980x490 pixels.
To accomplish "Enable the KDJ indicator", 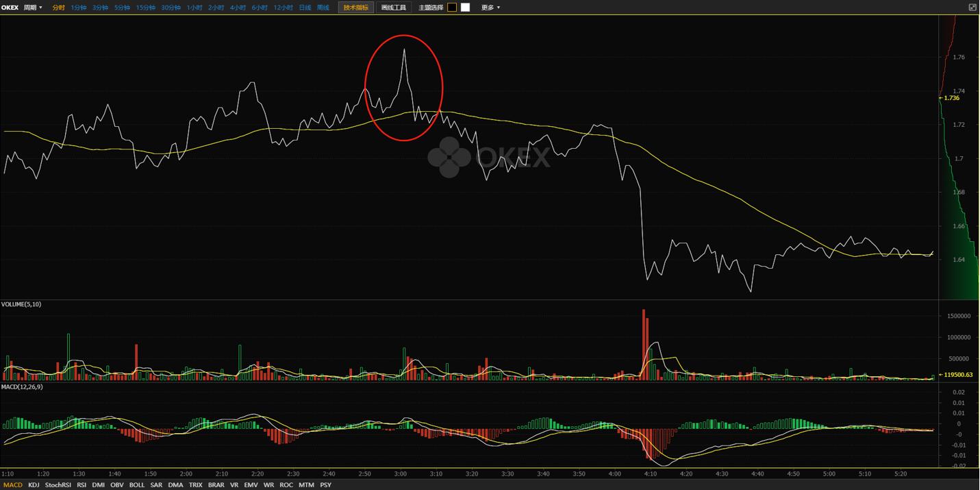I will click(x=34, y=485).
